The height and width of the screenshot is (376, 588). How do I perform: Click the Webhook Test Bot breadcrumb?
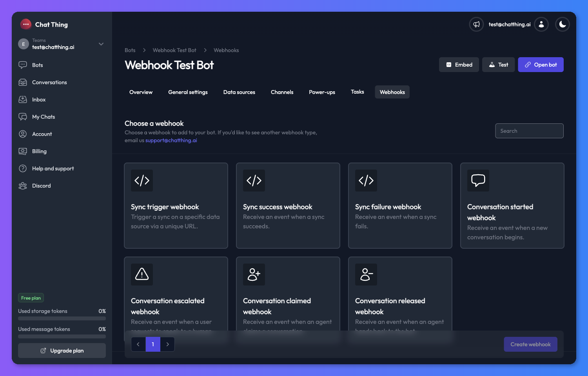[x=174, y=50]
